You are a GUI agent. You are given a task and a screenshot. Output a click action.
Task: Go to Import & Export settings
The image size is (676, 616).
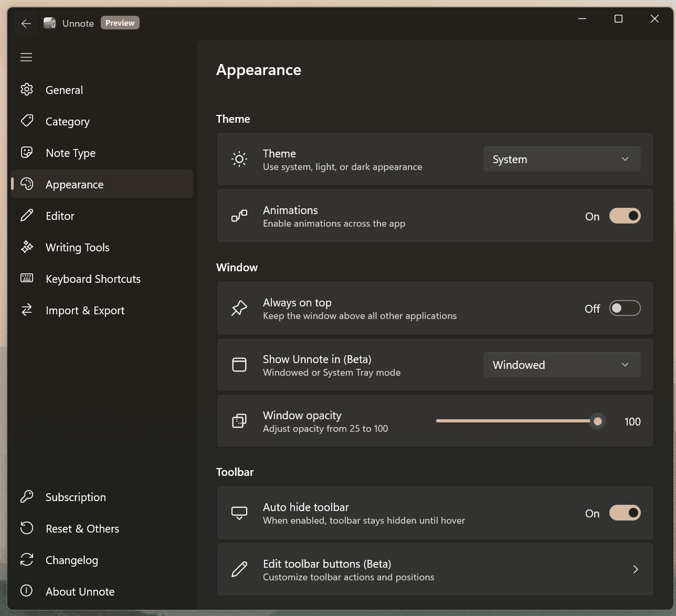pos(85,311)
